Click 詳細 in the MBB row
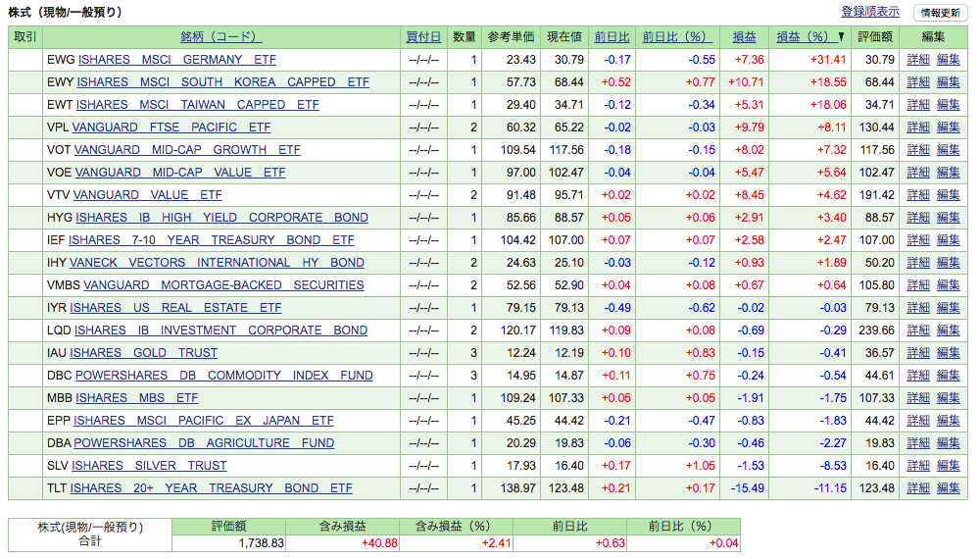 [918, 397]
